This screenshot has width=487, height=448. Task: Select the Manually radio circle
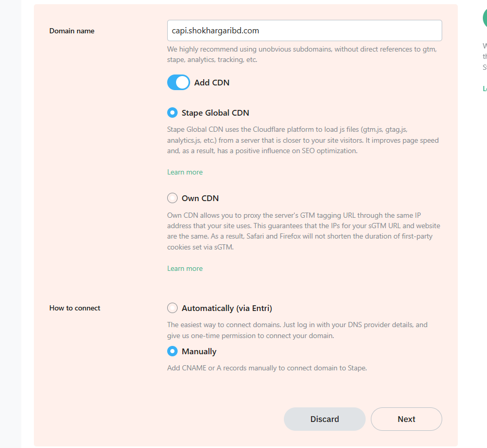[172, 351]
